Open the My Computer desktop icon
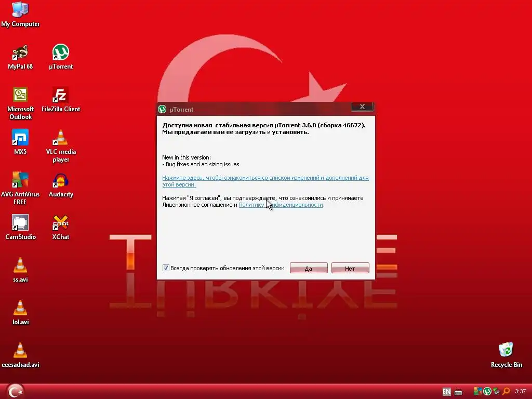This screenshot has height=399, width=532. coord(20,14)
